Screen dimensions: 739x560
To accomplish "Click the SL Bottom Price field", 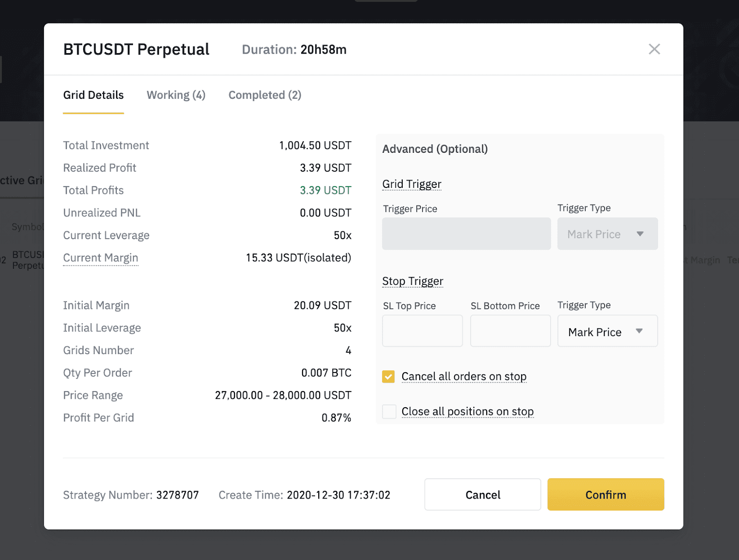I will click(x=510, y=331).
